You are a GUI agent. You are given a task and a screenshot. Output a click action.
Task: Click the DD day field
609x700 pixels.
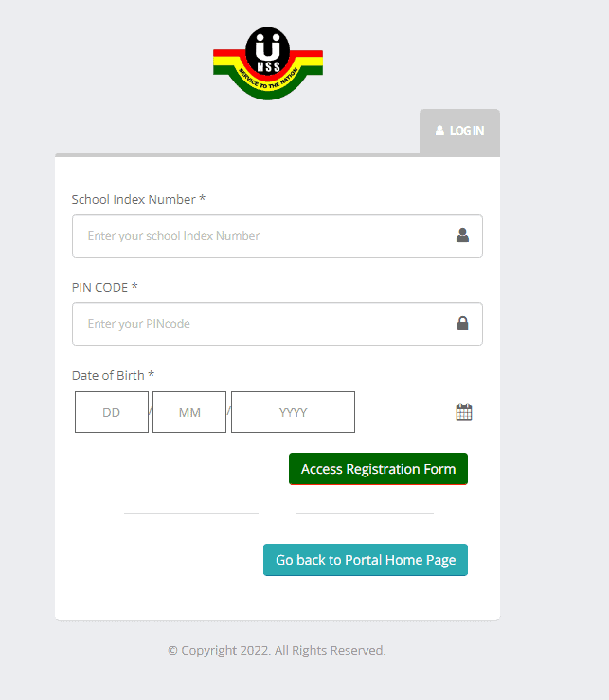tap(112, 412)
